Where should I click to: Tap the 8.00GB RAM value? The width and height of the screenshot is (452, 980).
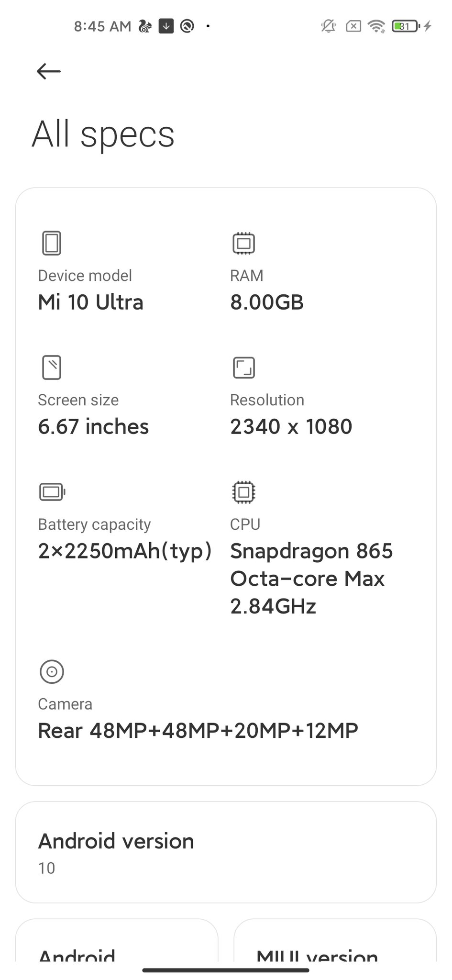point(267,302)
